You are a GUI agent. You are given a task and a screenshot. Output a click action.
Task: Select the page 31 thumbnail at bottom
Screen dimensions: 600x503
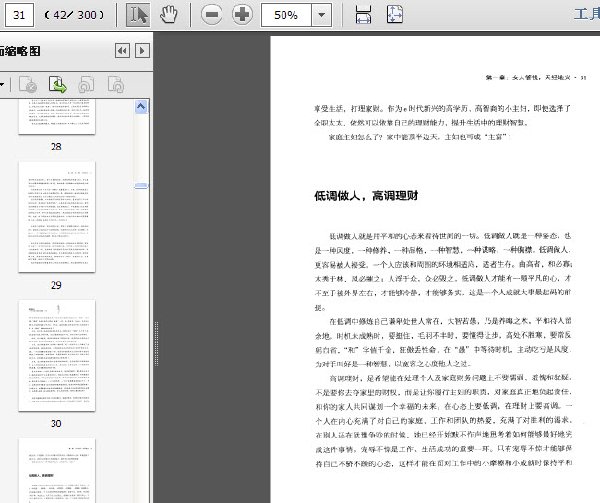pyautogui.click(x=57, y=471)
